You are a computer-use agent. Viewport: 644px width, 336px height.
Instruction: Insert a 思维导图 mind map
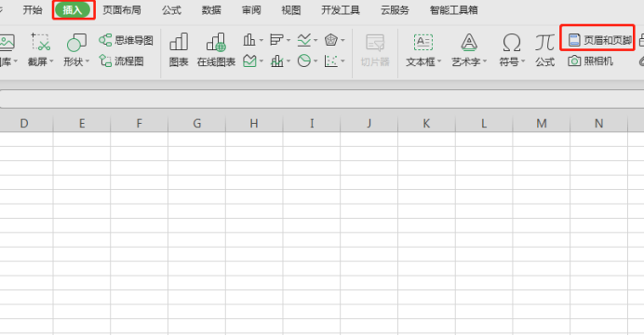pos(126,40)
